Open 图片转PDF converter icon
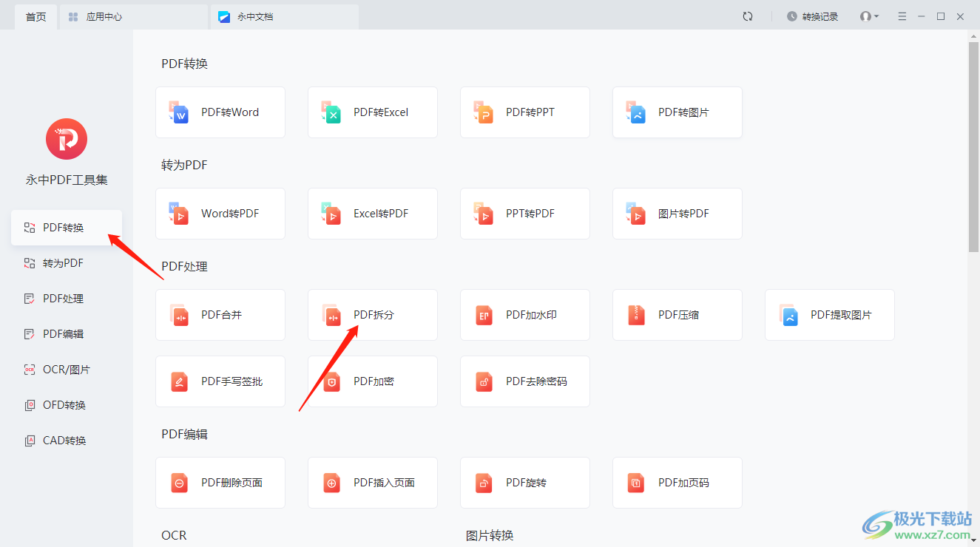This screenshot has width=980, height=547. 636,214
